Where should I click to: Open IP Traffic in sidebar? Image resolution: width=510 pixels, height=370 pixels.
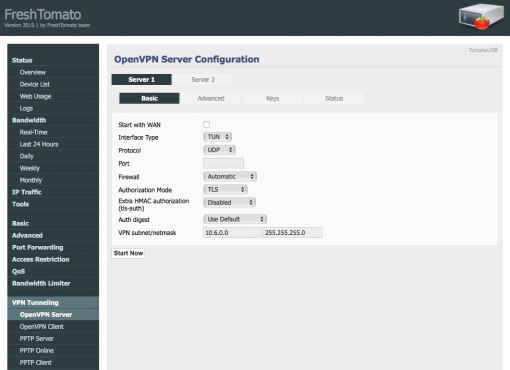[x=53, y=192]
